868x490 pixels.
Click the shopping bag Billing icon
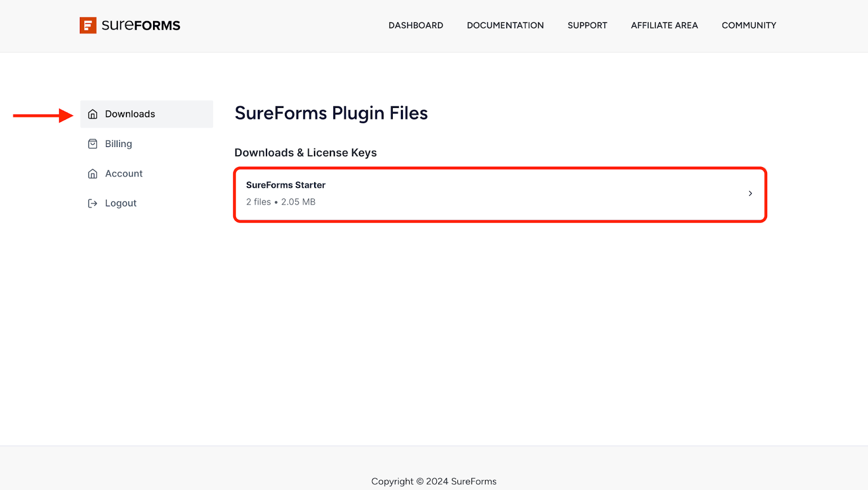point(93,144)
